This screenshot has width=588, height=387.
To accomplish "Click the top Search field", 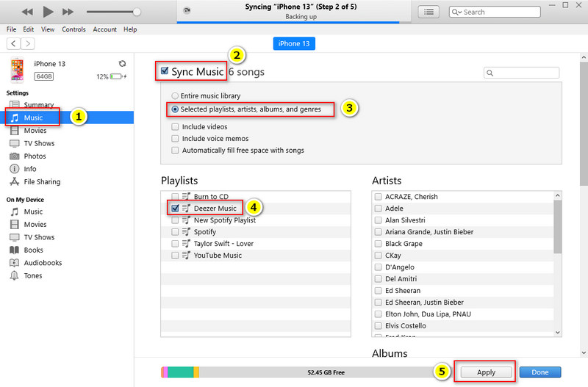I will click(495, 12).
